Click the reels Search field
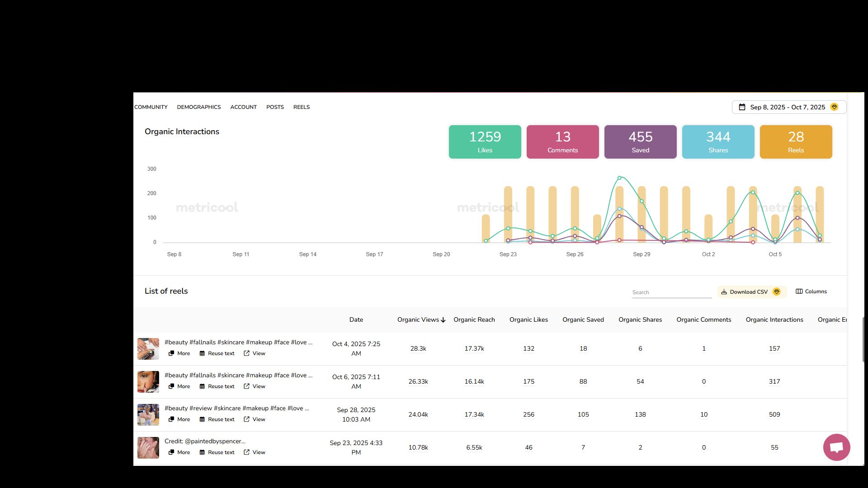Viewport: 868px width, 488px height. point(671,292)
